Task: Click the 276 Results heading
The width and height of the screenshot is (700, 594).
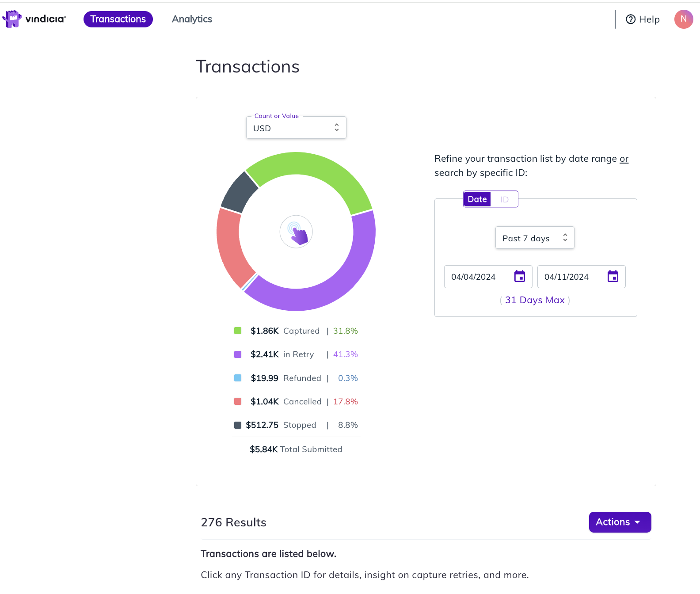Action: coord(233,522)
